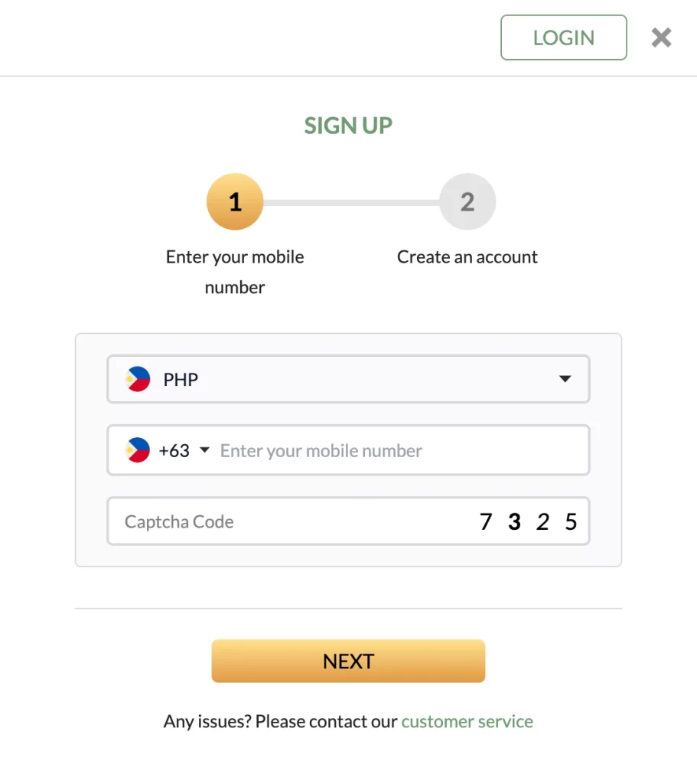Select the SIGN UP heading

[348, 125]
